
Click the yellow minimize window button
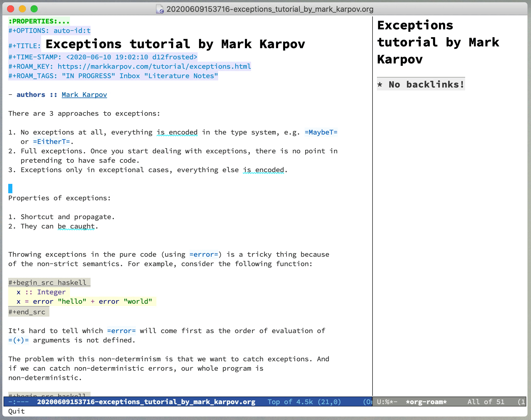[x=22, y=9]
